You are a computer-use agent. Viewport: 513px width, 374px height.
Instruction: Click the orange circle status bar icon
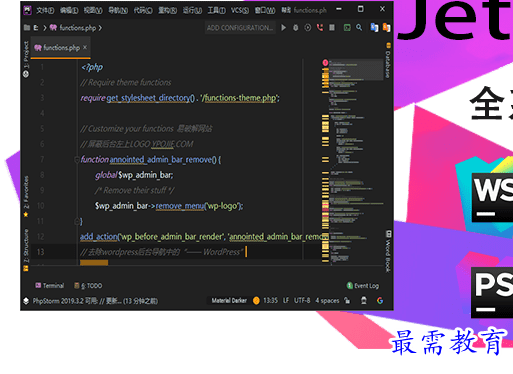[256, 301]
